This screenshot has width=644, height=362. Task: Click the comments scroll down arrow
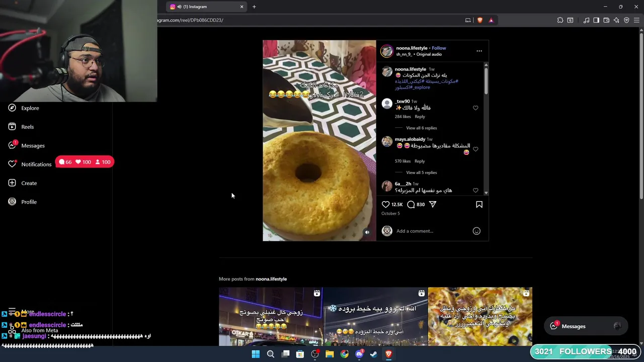tap(486, 193)
